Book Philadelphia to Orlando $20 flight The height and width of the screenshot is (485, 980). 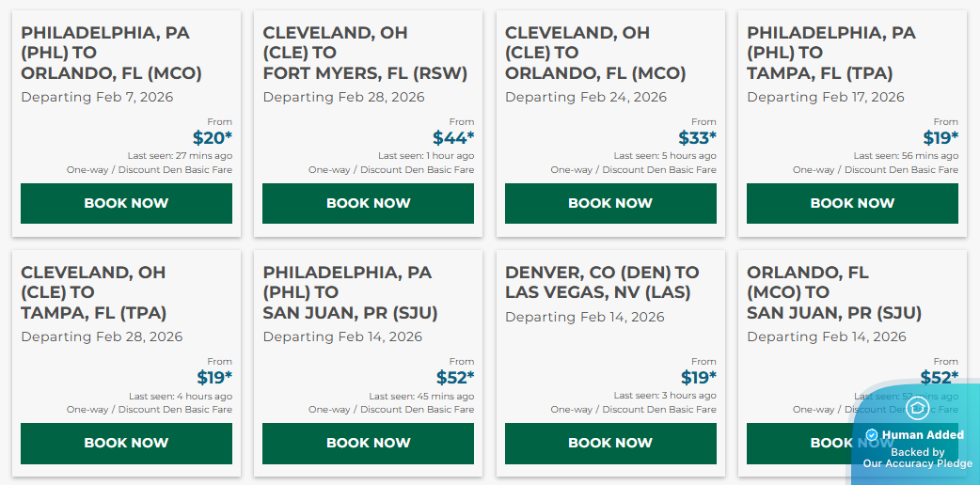(126, 203)
